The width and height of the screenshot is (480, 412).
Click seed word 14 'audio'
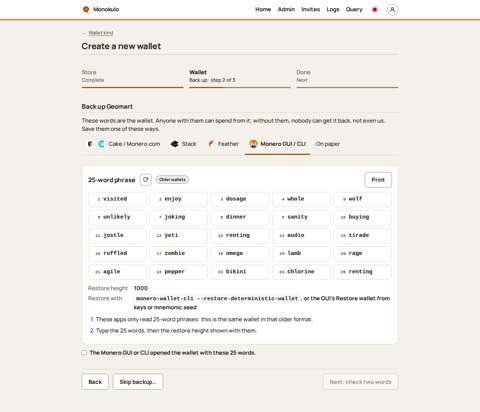pos(301,235)
